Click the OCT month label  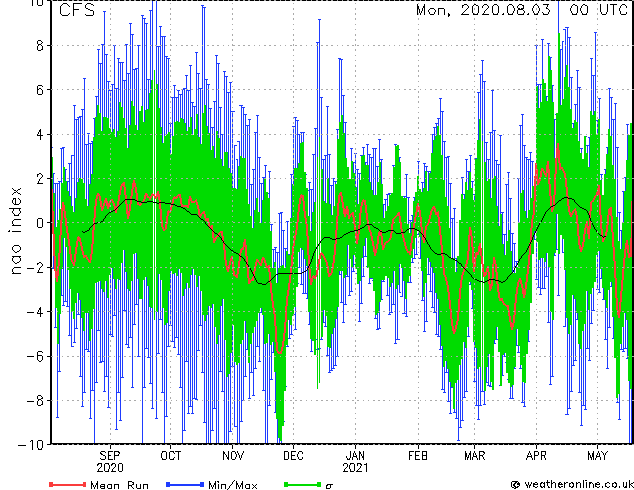point(171,456)
